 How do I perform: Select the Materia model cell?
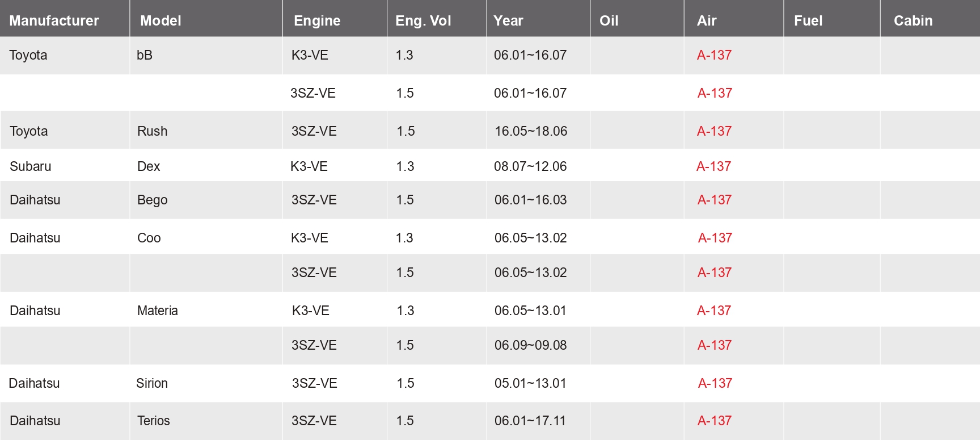[x=158, y=311]
